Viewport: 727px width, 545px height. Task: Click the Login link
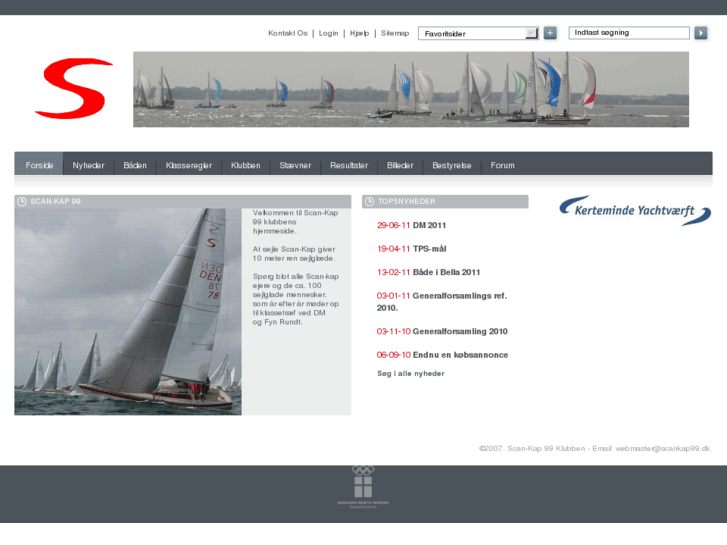tap(328, 33)
